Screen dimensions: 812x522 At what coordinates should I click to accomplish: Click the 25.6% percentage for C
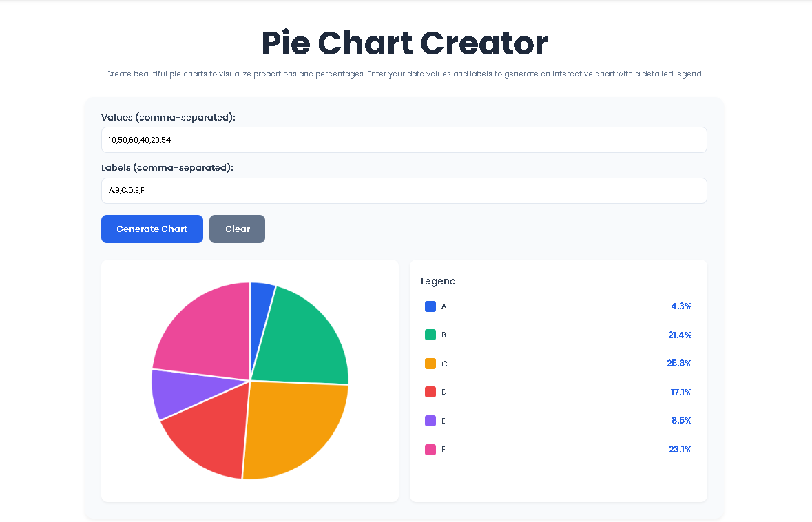(680, 363)
